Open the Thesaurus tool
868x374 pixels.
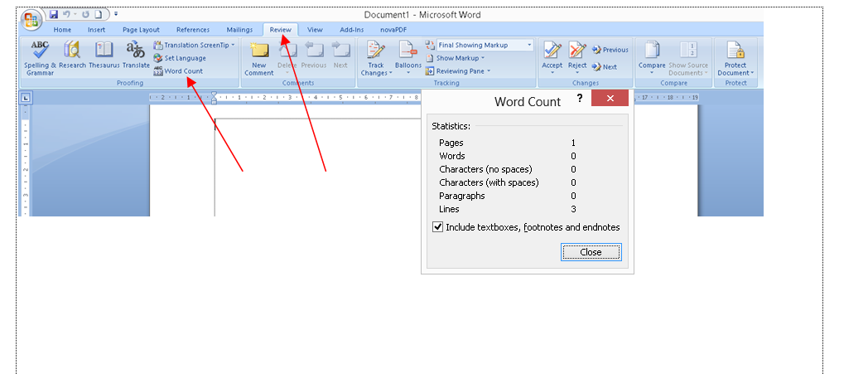tap(104, 55)
